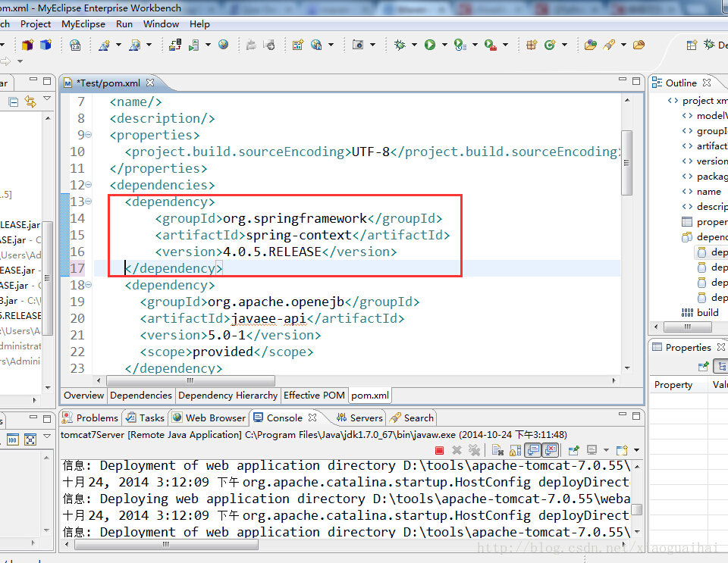The image size is (728, 563).
Task: Open the camera icon dropdown arrow
Action: click(x=372, y=45)
